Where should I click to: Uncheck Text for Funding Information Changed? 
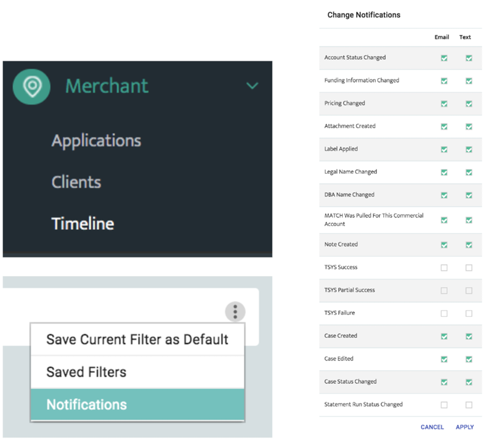click(469, 81)
